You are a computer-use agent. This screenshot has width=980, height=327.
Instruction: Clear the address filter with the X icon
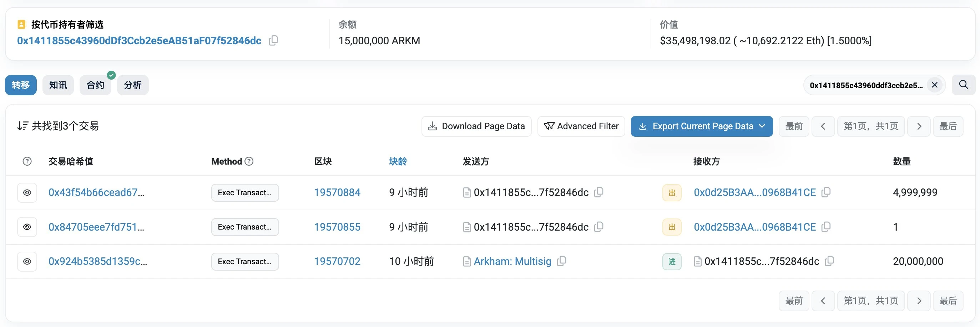[x=935, y=85]
